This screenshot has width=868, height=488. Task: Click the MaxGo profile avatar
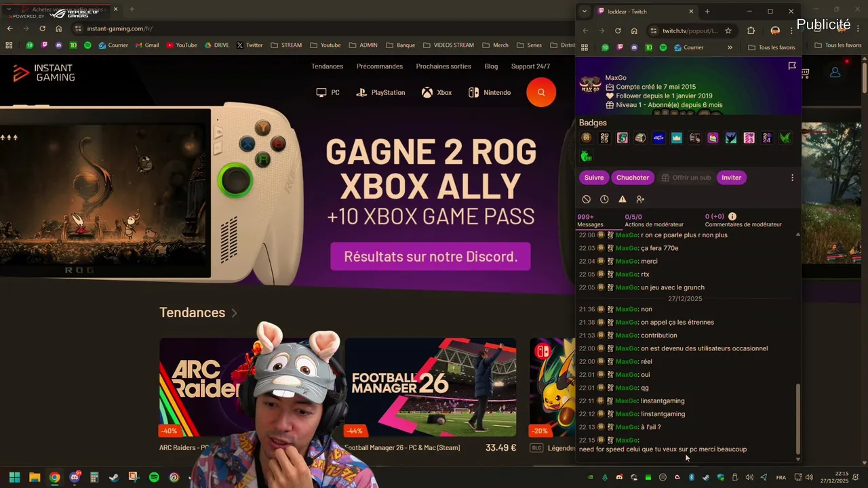[590, 85]
